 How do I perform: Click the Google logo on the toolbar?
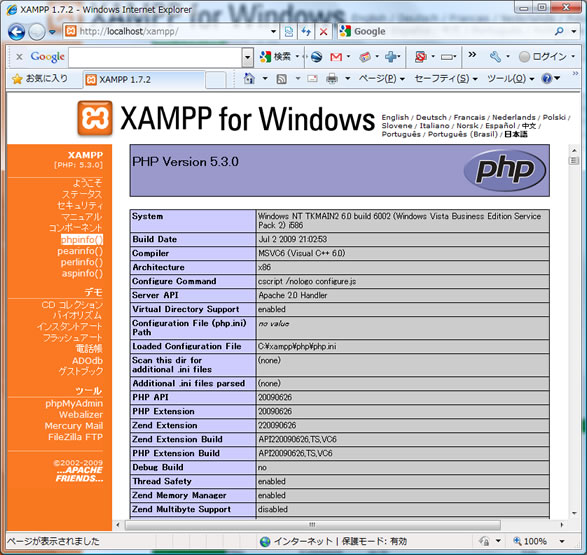[48, 57]
